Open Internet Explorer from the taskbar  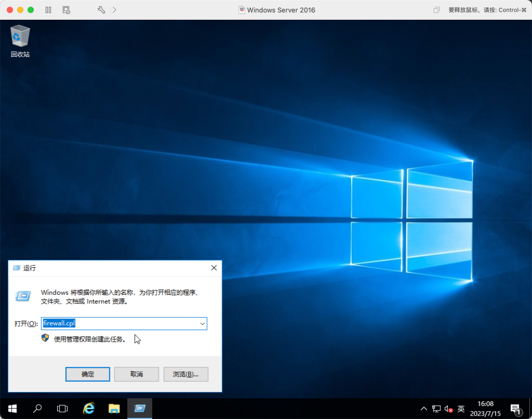88,409
